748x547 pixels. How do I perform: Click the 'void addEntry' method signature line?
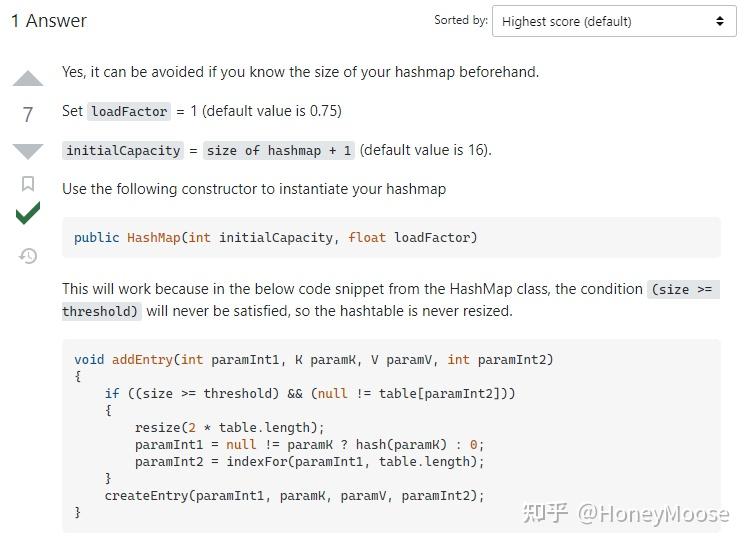click(x=313, y=360)
